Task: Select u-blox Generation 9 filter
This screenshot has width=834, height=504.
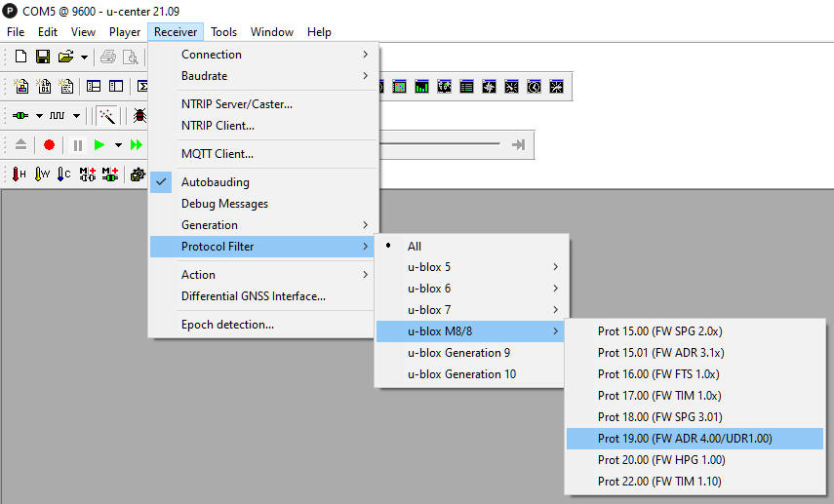Action: pos(472,353)
